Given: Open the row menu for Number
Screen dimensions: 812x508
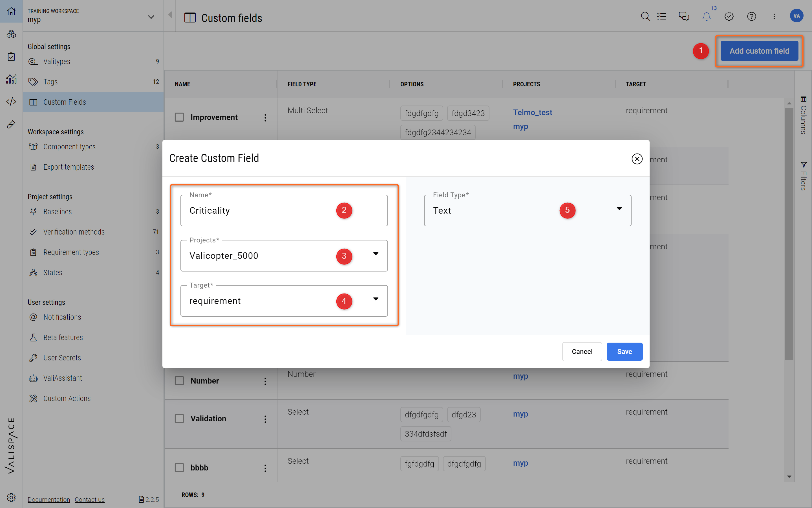Looking at the screenshot, I should 265,381.
